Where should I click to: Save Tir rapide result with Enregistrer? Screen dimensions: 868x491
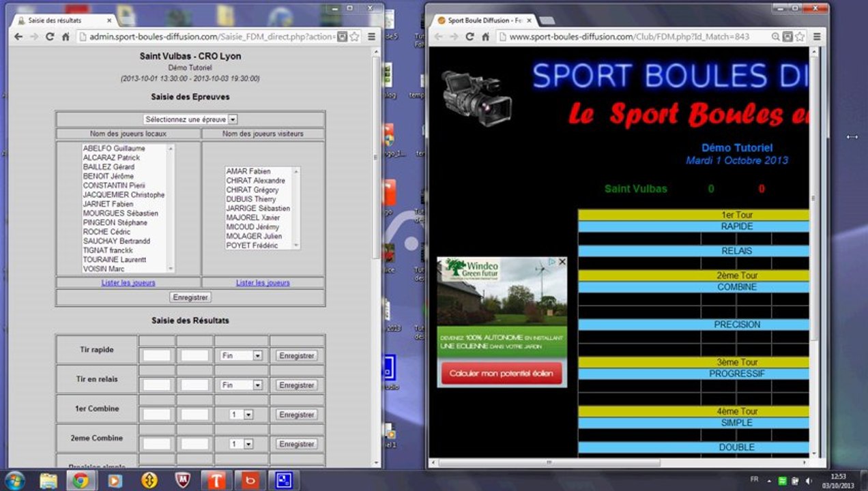[x=297, y=356]
